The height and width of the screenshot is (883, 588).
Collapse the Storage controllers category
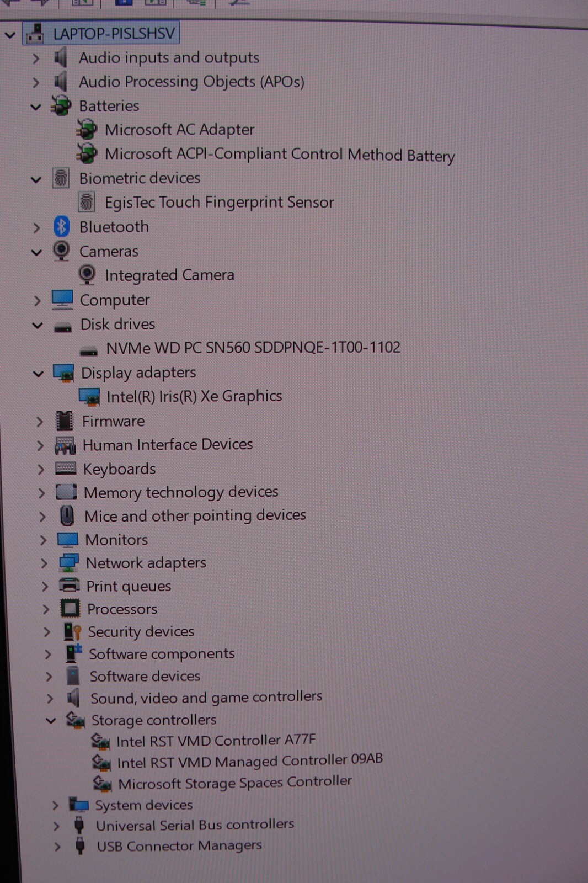tap(51, 720)
